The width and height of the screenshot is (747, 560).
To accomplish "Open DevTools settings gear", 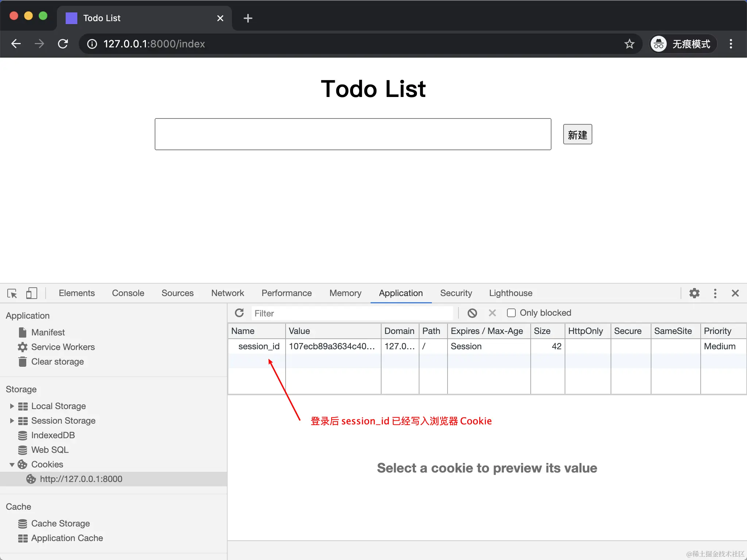I will [694, 293].
